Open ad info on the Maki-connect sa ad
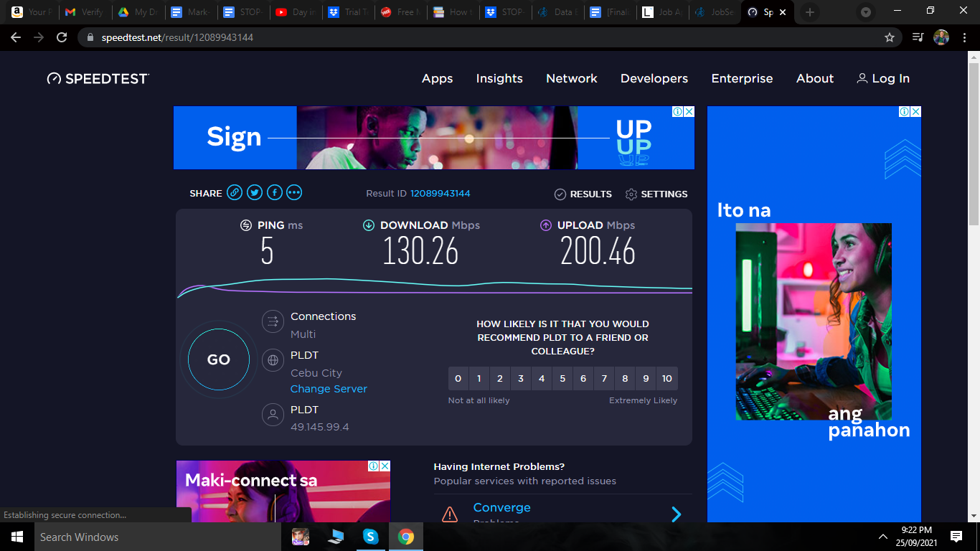Image resolution: width=980 pixels, height=551 pixels. (x=374, y=466)
